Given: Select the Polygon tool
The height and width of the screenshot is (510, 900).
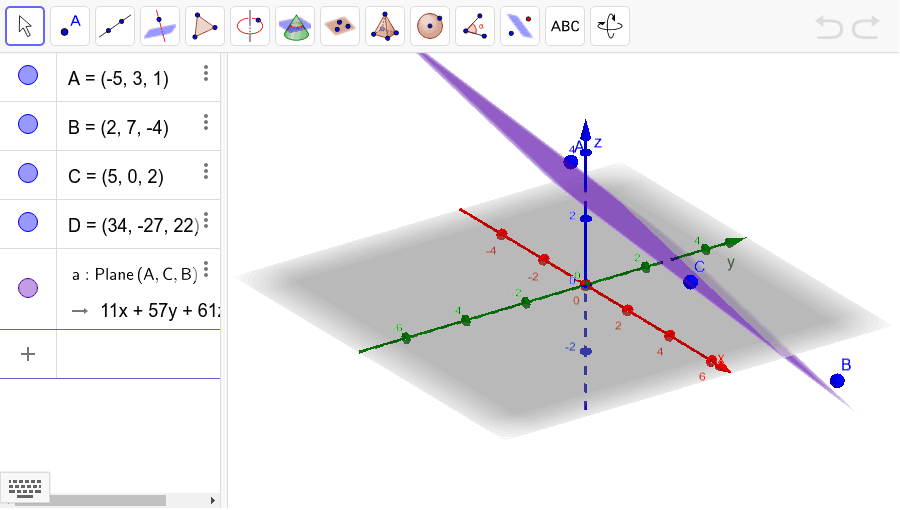Looking at the screenshot, I should [205, 26].
